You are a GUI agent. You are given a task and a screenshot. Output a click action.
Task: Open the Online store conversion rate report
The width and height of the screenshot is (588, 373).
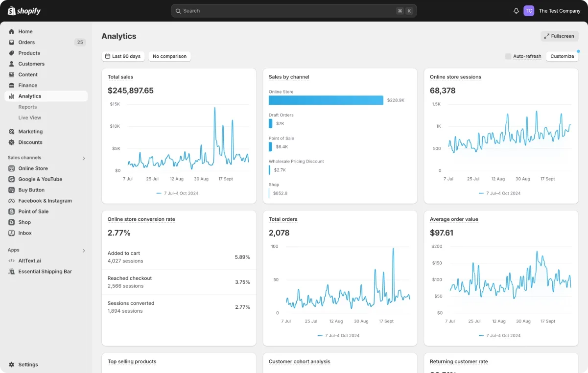pos(141,219)
